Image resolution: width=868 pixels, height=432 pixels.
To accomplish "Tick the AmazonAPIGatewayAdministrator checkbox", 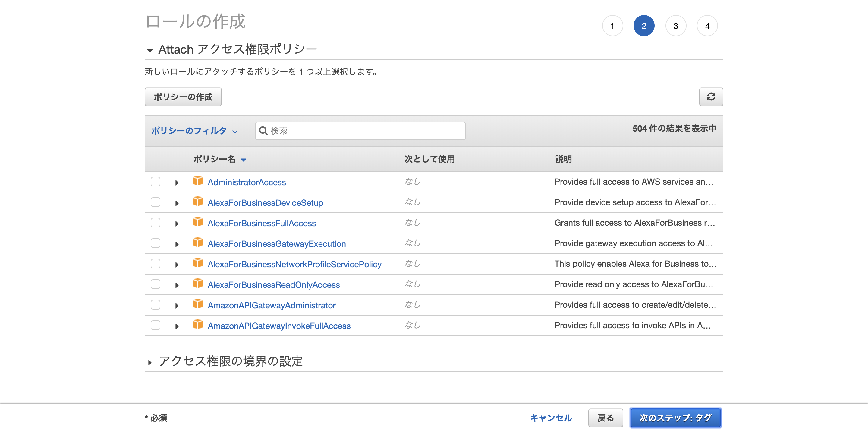I will click(x=155, y=305).
